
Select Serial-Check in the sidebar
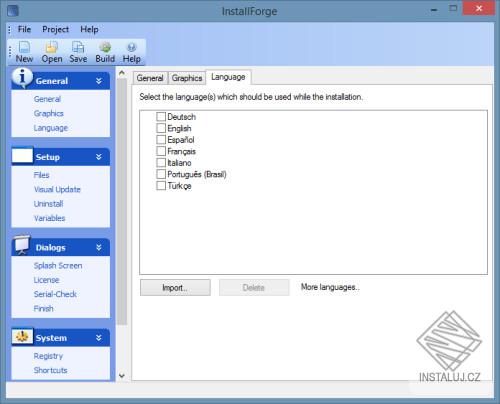[x=55, y=294]
